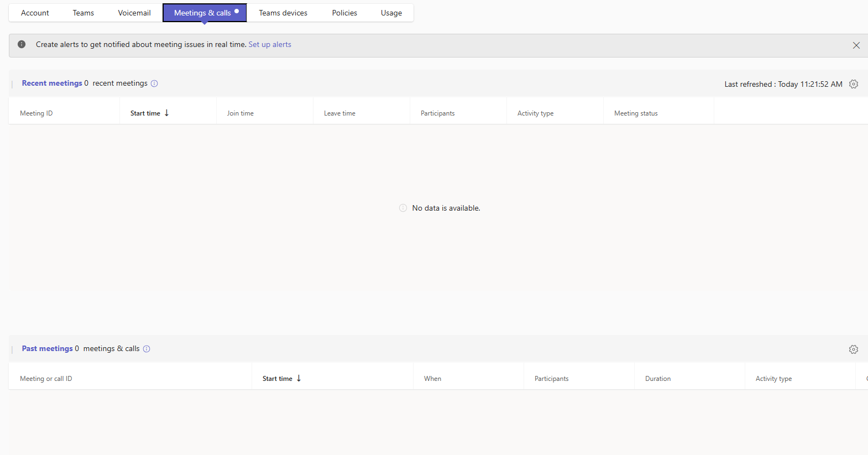The width and height of the screenshot is (868, 455).
Task: View the Usage tab
Action: [391, 13]
